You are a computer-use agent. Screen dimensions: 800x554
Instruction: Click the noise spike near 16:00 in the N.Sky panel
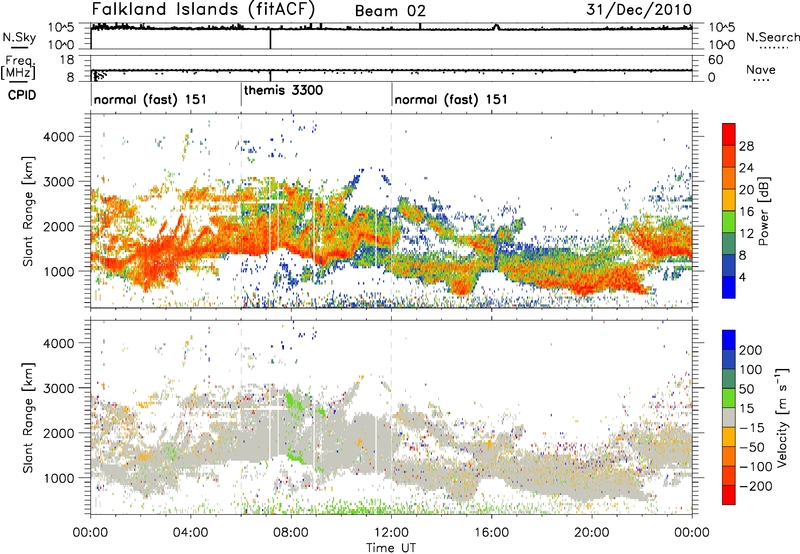(x=496, y=27)
